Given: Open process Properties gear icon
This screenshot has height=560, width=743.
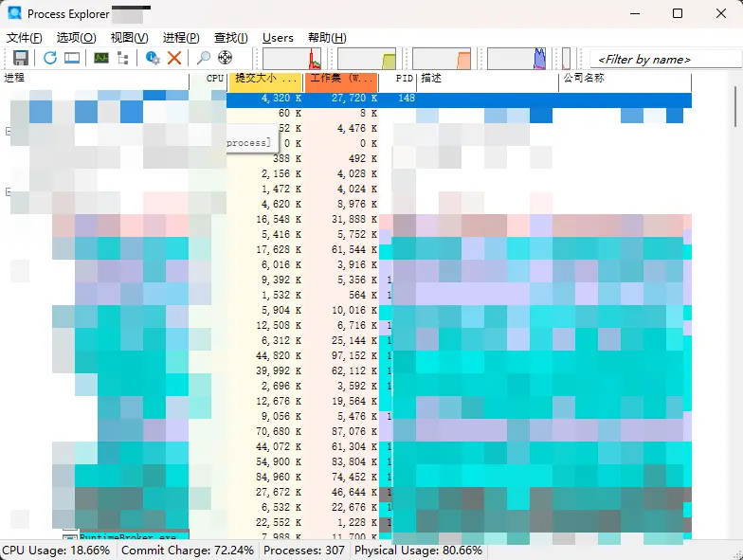Looking at the screenshot, I should [x=153, y=58].
